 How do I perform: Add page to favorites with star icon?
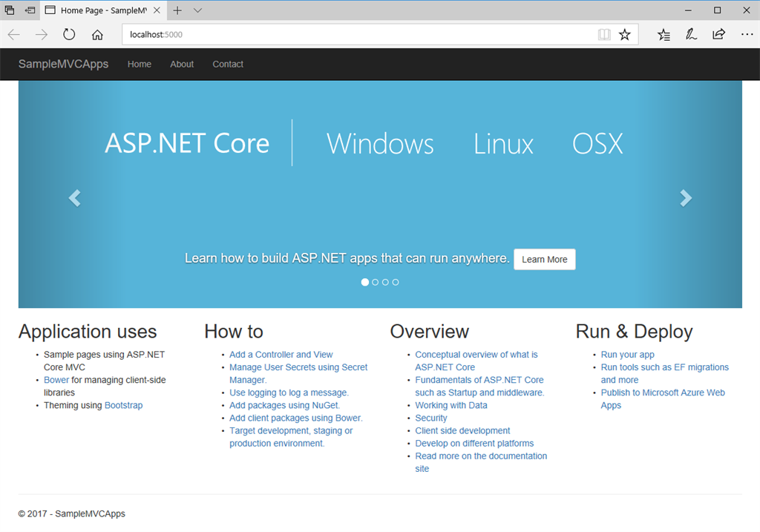click(x=625, y=34)
